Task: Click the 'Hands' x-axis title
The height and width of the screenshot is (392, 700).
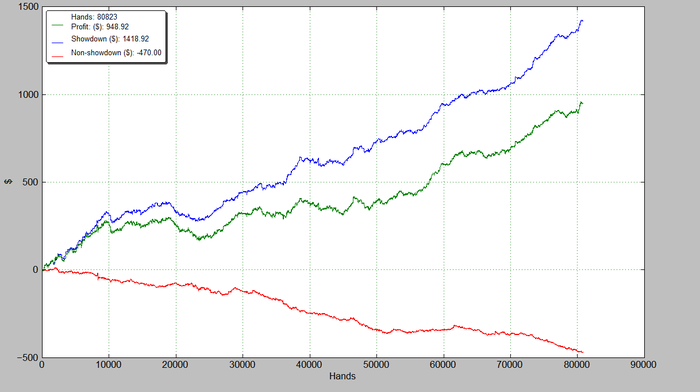Action: [x=342, y=376]
